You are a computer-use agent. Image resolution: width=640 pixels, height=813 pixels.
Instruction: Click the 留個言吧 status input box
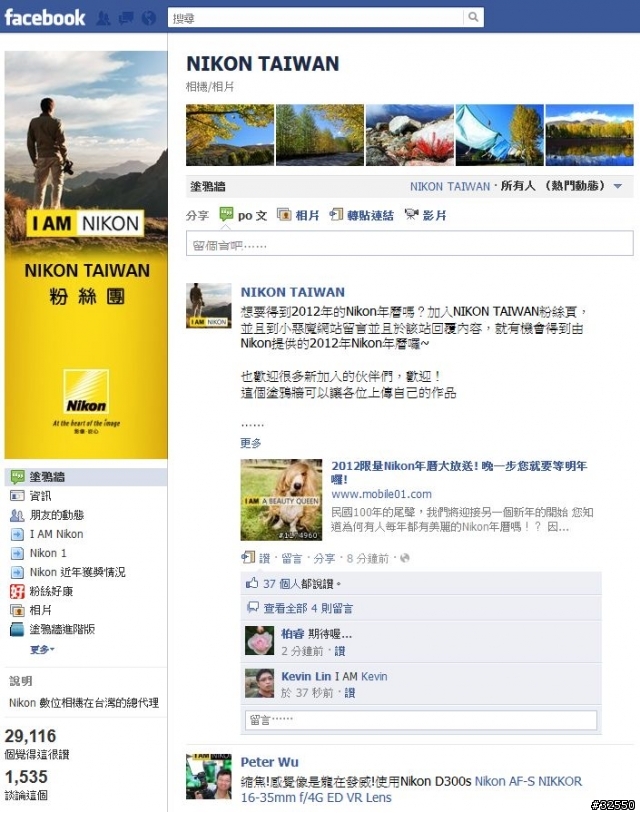click(x=409, y=243)
